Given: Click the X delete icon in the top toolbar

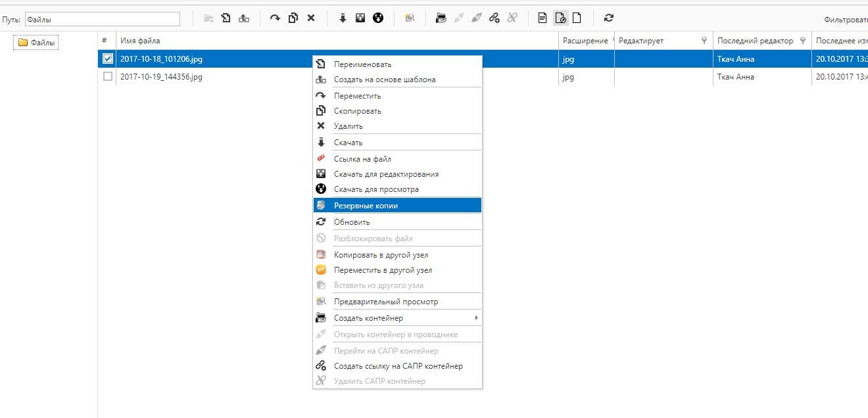Looking at the screenshot, I should pos(311,18).
